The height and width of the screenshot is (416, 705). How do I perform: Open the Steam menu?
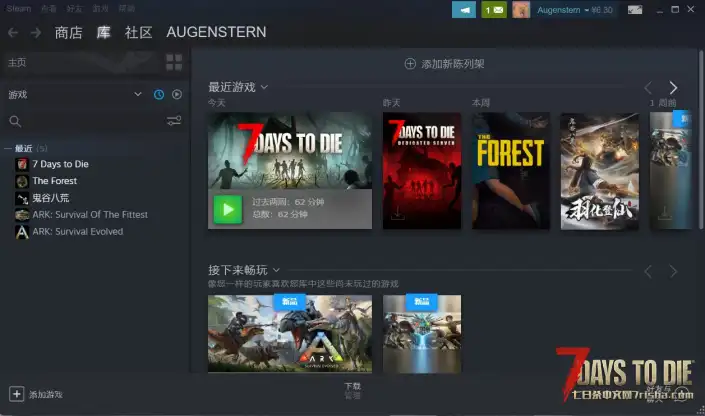[18, 9]
